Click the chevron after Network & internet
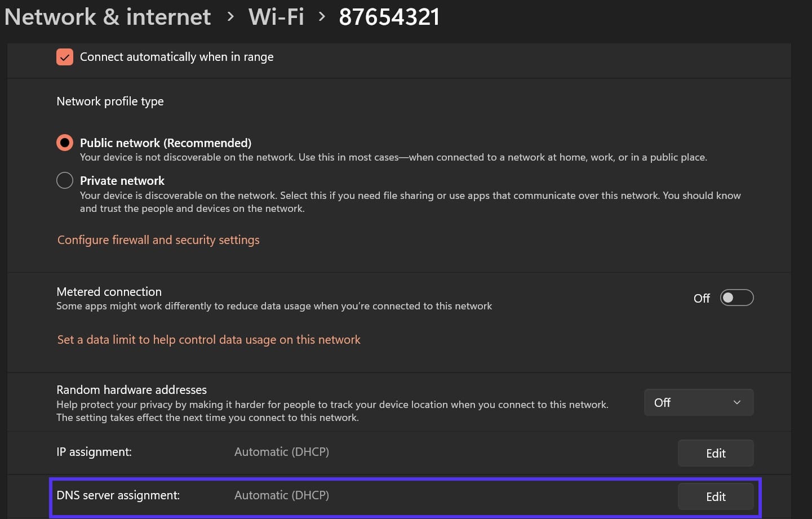 [x=230, y=17]
